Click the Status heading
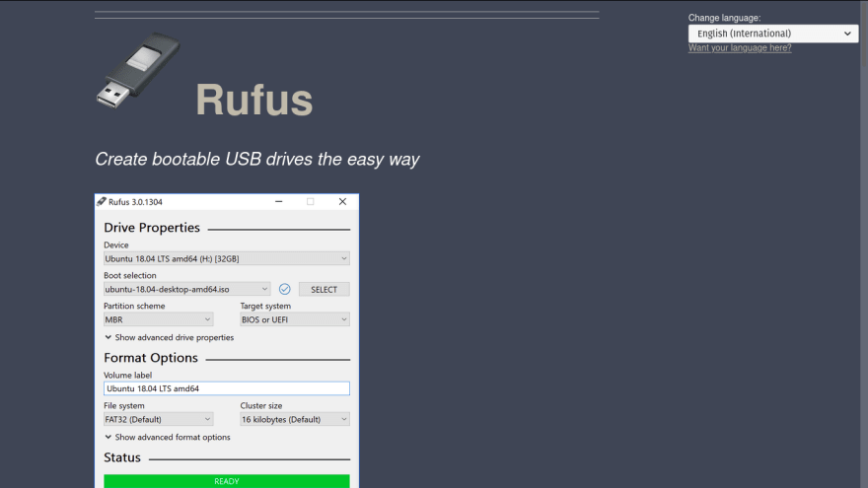Screen dimensions: 868x488 (x=122, y=457)
